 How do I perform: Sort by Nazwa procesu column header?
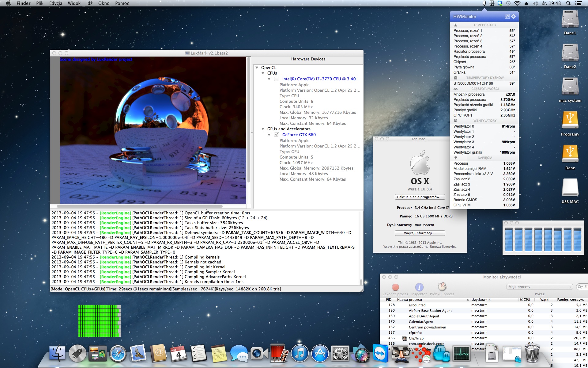click(x=432, y=300)
